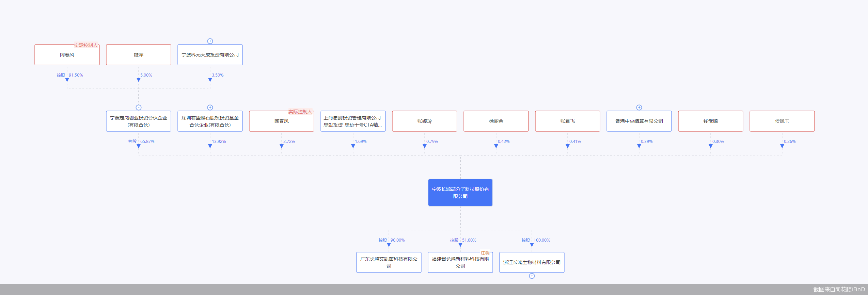Open the 深圳君盛峰石股权投资基金合伙企业 node
This screenshot has height=295, width=868.
coord(210,121)
